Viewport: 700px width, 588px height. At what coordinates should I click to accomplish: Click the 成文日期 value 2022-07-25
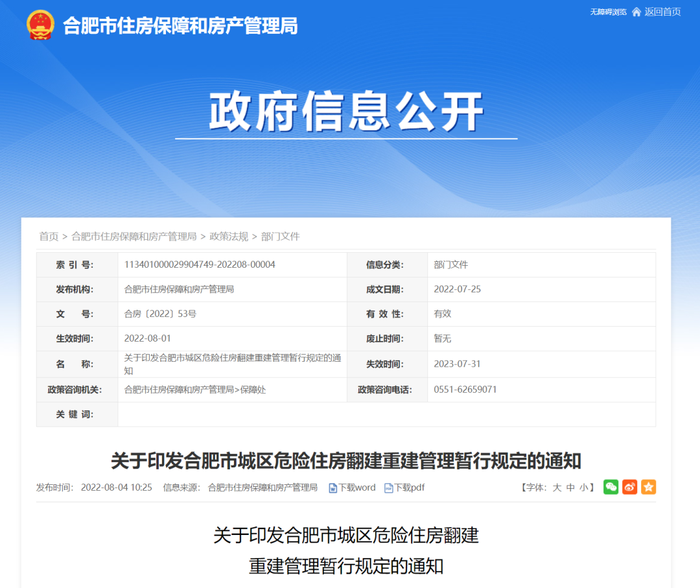(457, 289)
